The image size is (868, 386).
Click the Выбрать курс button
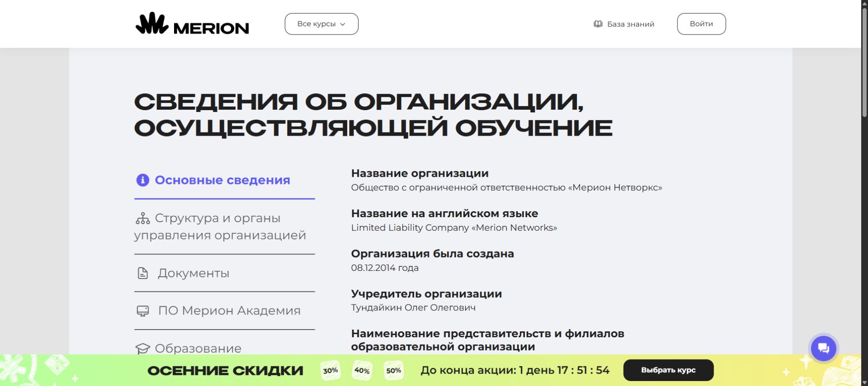click(668, 370)
